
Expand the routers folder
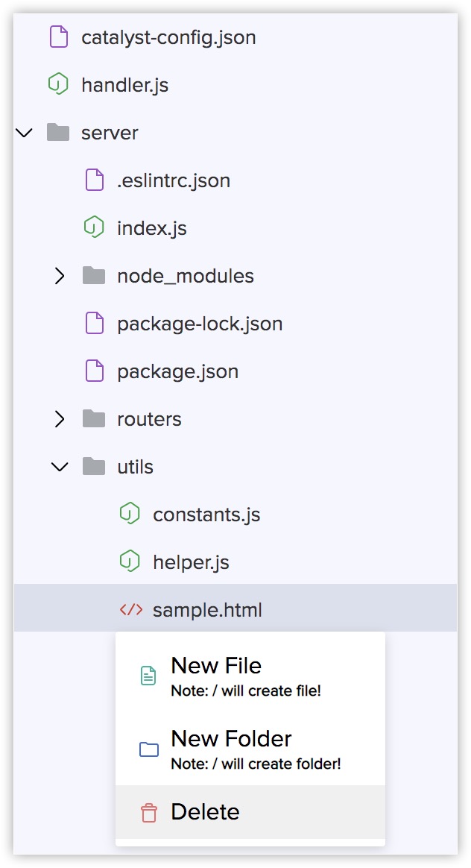click(x=60, y=418)
